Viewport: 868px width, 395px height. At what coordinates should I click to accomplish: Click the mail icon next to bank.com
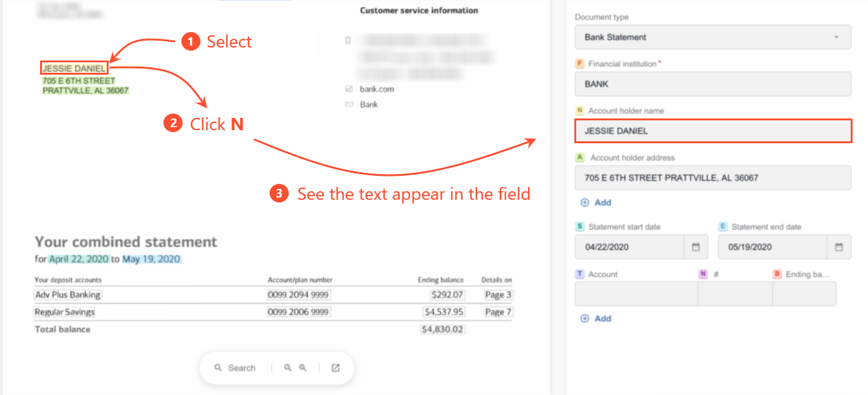(349, 89)
